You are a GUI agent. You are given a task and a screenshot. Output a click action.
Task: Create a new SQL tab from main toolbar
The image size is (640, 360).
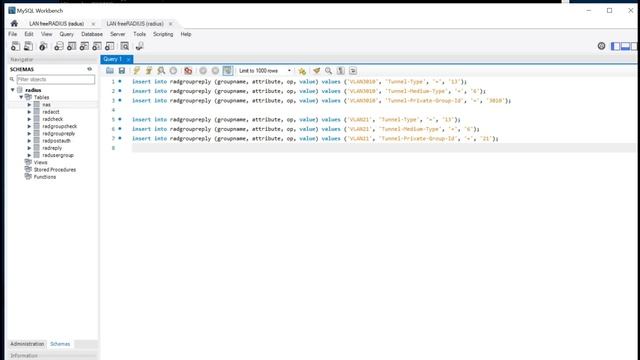pyautogui.click(x=16, y=46)
